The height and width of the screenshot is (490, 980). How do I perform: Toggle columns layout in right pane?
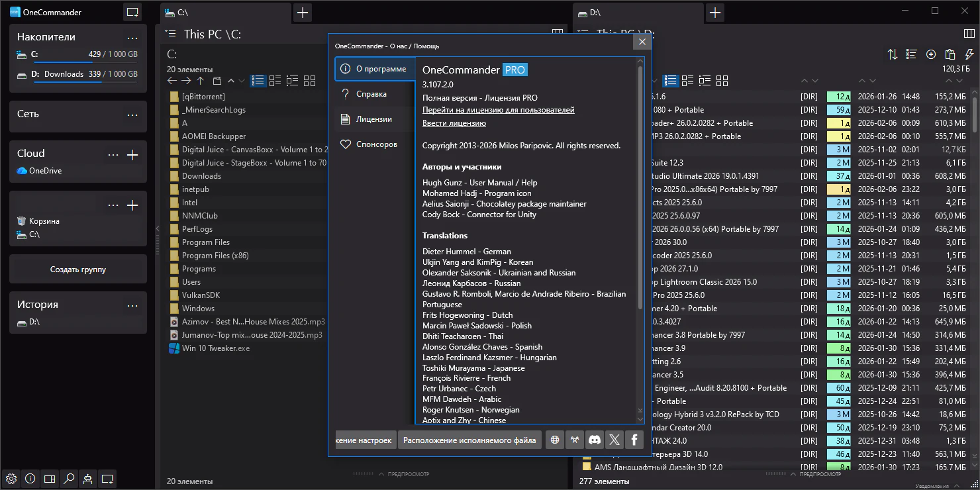[x=969, y=33]
